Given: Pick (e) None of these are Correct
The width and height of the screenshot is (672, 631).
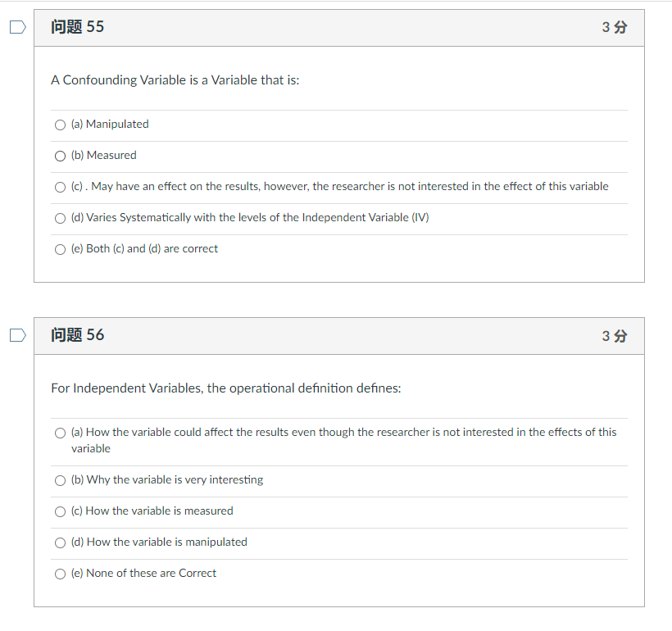Looking at the screenshot, I should (60, 574).
